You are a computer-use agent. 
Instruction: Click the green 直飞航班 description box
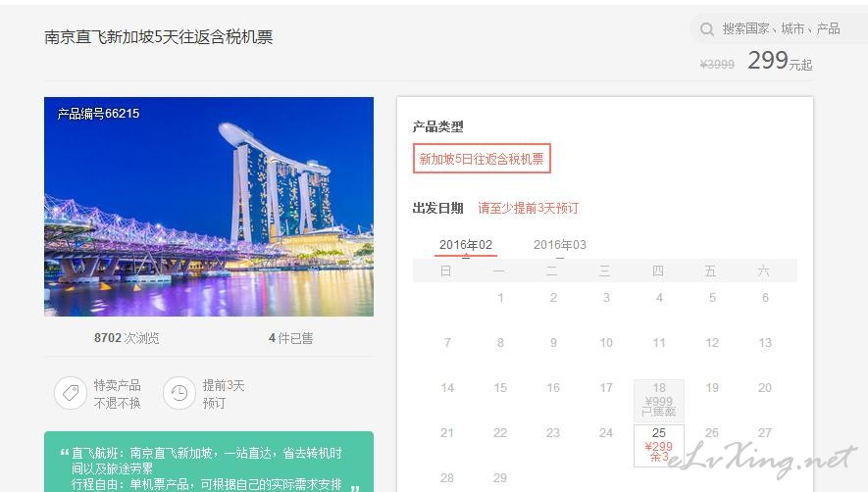point(209,462)
